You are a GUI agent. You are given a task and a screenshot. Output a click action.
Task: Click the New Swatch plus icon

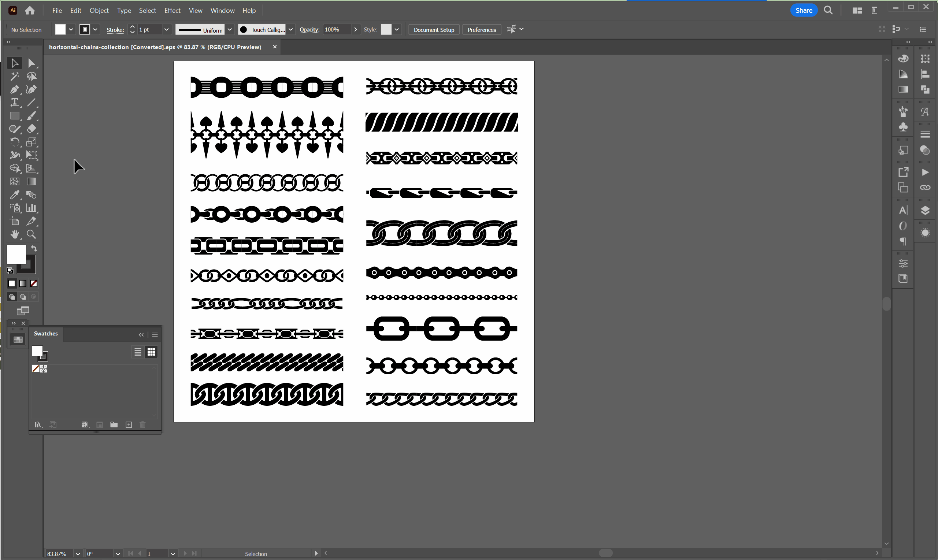[x=129, y=425]
